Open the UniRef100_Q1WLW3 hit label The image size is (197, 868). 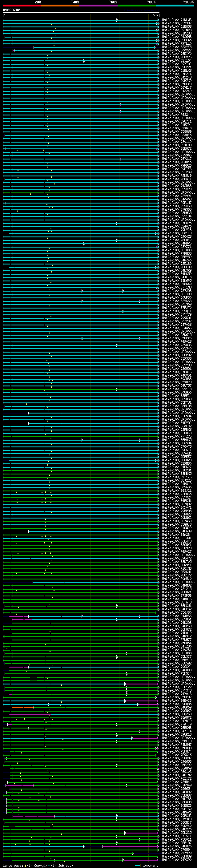pyautogui.click(x=176, y=20)
